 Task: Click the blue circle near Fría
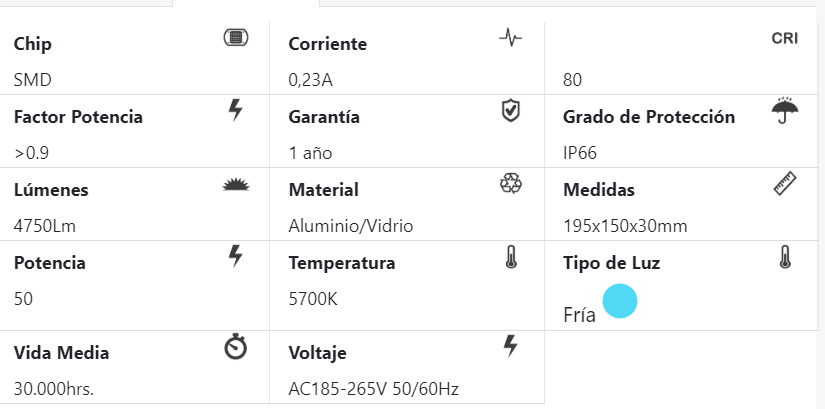620,301
